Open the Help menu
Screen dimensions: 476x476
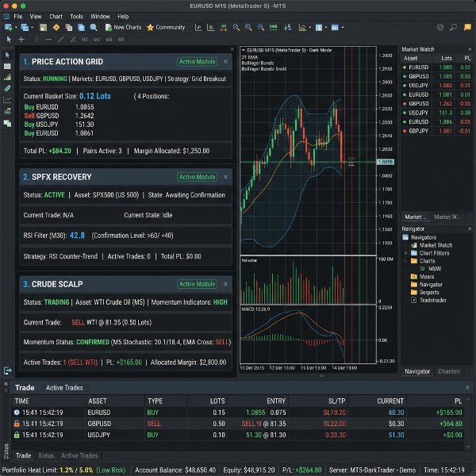123,17
